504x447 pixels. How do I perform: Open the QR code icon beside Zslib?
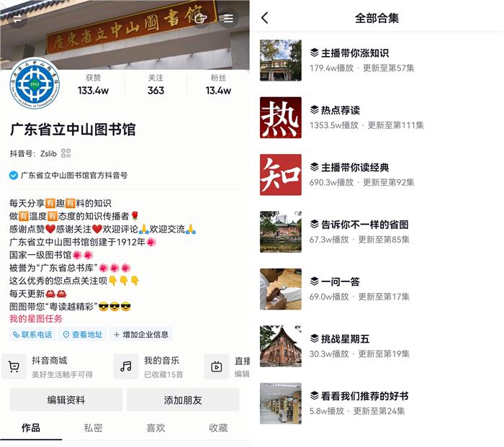click(x=66, y=153)
